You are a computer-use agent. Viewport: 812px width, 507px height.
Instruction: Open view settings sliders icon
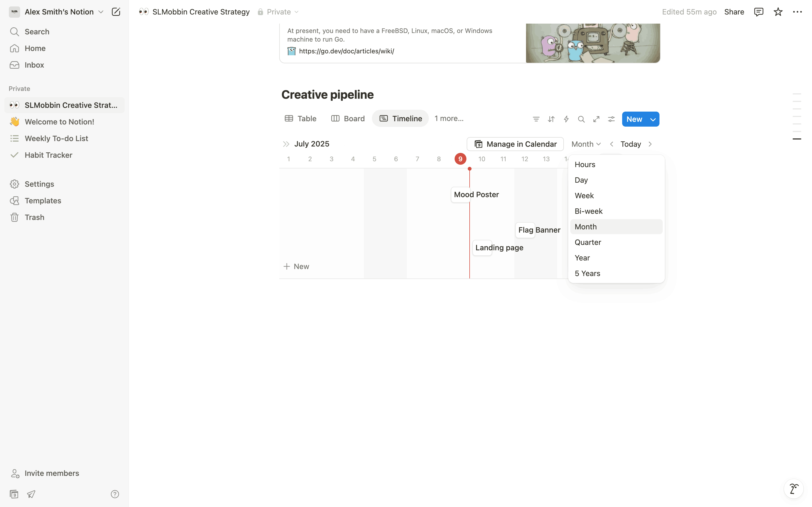tap(611, 119)
